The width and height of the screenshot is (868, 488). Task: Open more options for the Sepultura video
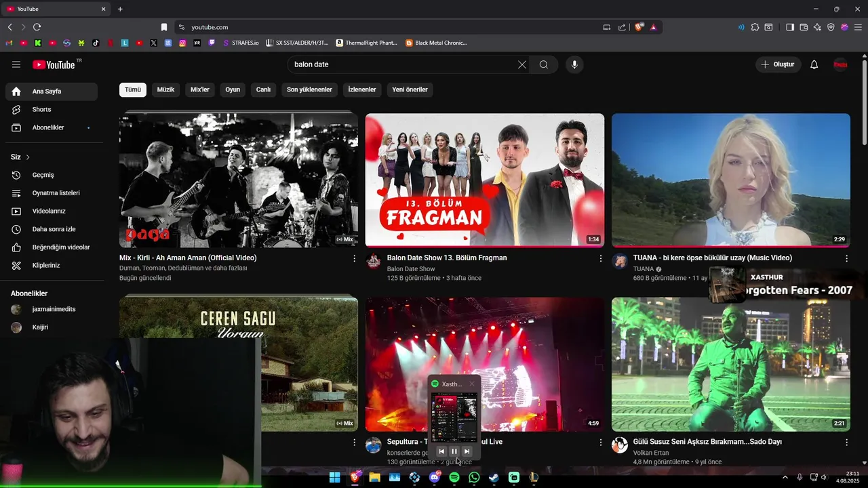click(x=600, y=442)
